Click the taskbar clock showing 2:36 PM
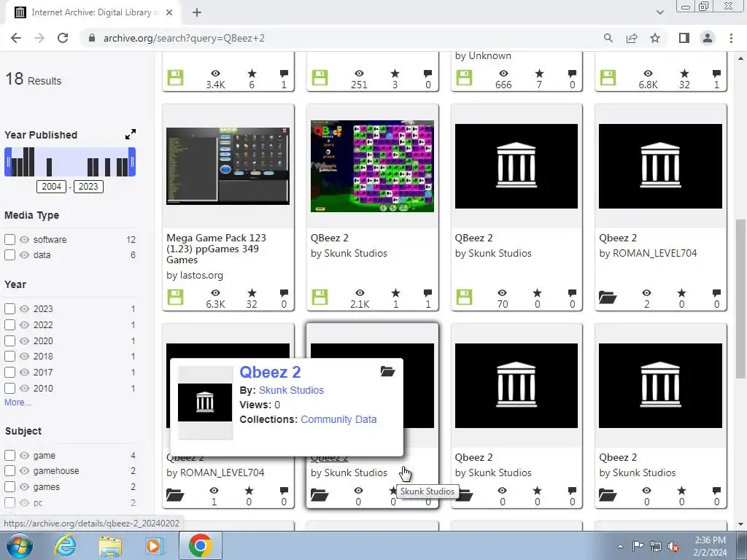This screenshot has width=747, height=560. [710, 545]
